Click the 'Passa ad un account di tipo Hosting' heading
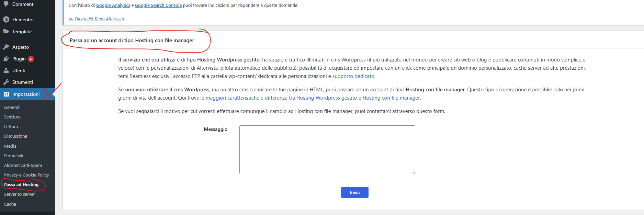This screenshot has width=644, height=215. [132, 41]
